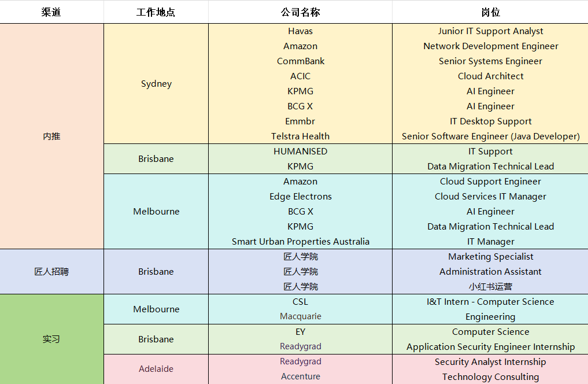Select the Edge Electrons company entry
This screenshot has width=588, height=384.
pos(301,197)
